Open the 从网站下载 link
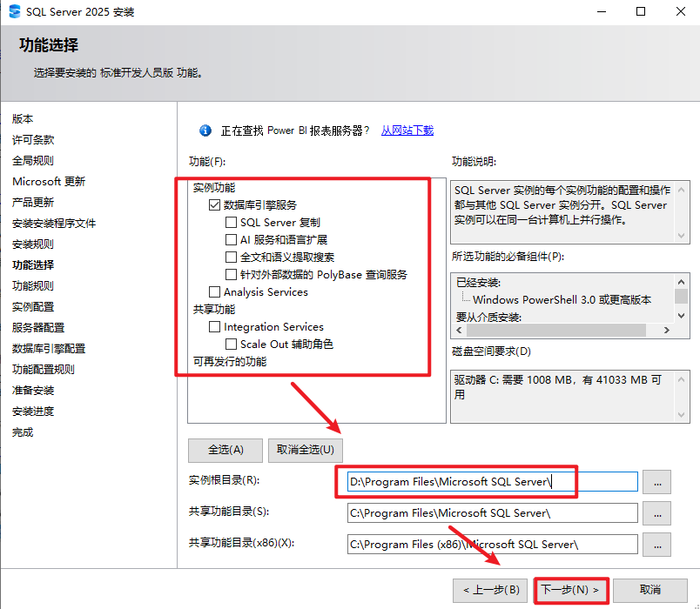 click(x=407, y=130)
